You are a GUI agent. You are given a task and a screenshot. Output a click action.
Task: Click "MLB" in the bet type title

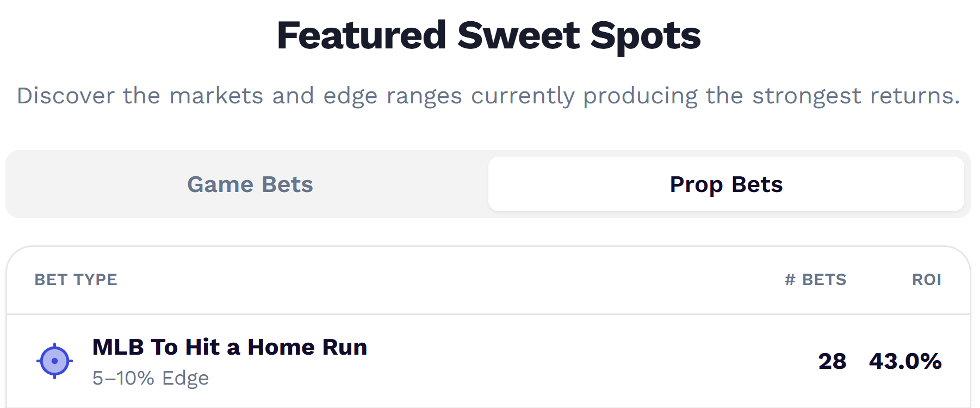point(118,347)
